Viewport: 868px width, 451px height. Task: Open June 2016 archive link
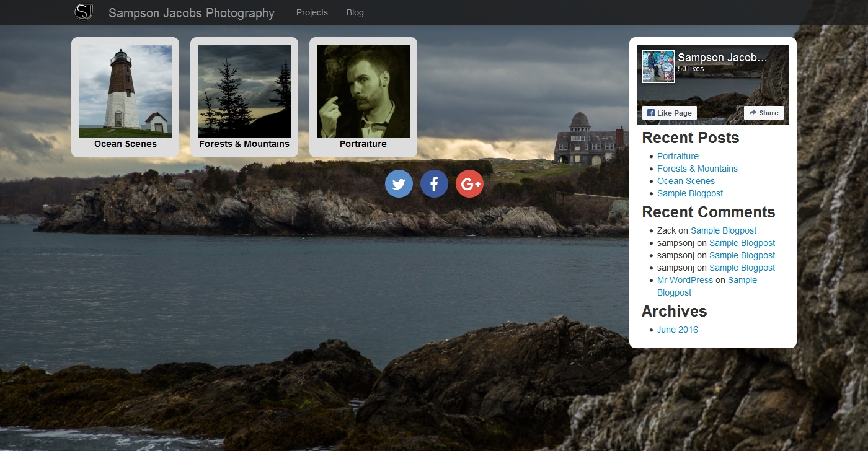(678, 330)
